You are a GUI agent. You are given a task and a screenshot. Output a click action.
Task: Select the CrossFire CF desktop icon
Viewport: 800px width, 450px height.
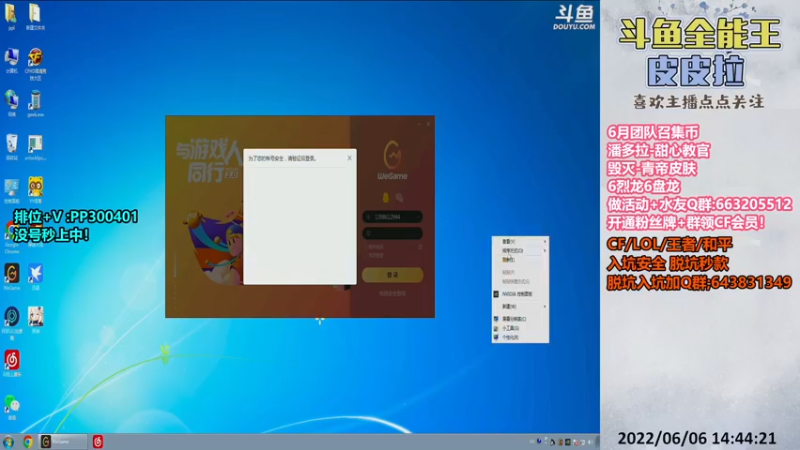click(x=35, y=64)
